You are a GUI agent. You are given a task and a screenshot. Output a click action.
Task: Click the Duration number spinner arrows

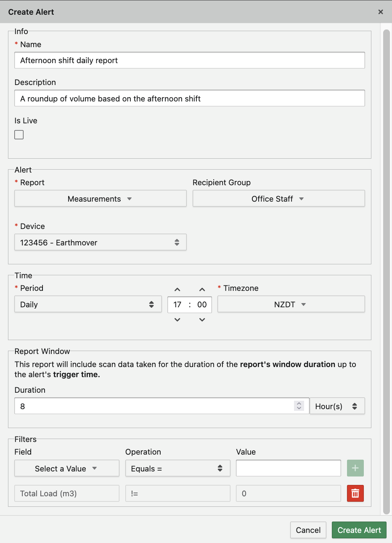coord(299,406)
